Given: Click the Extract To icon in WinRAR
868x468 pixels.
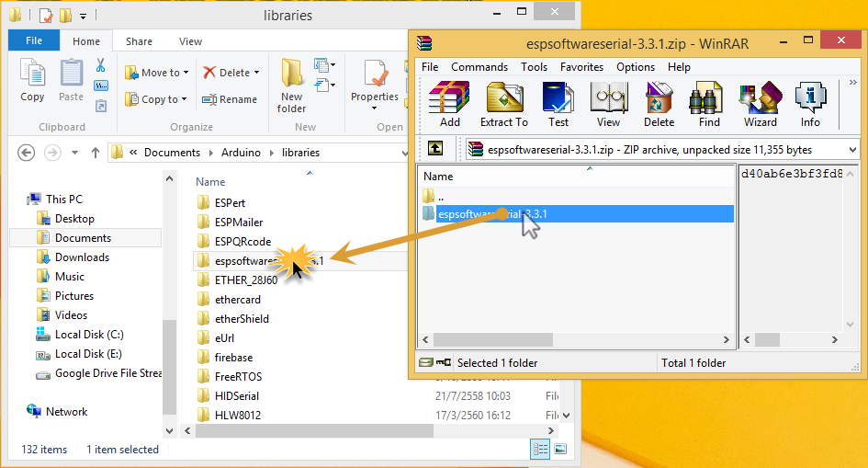Looking at the screenshot, I should click(503, 104).
